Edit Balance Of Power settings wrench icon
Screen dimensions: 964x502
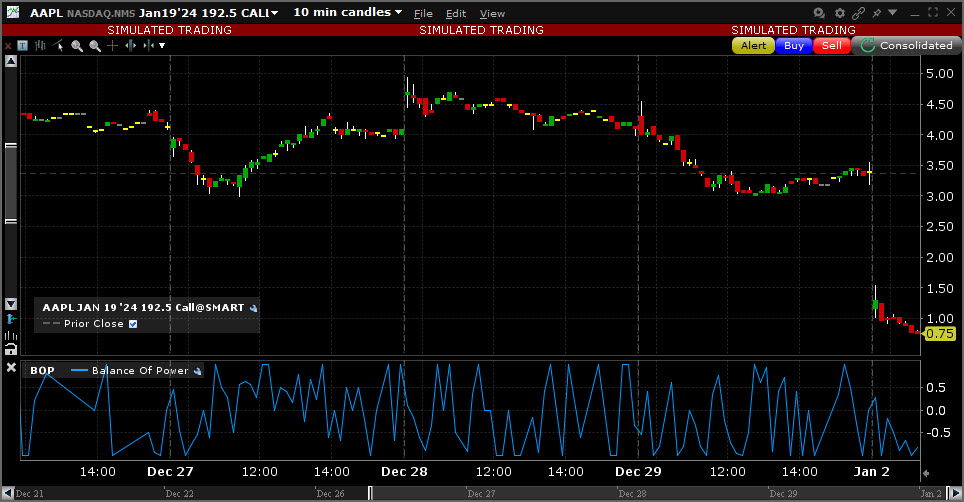(197, 371)
